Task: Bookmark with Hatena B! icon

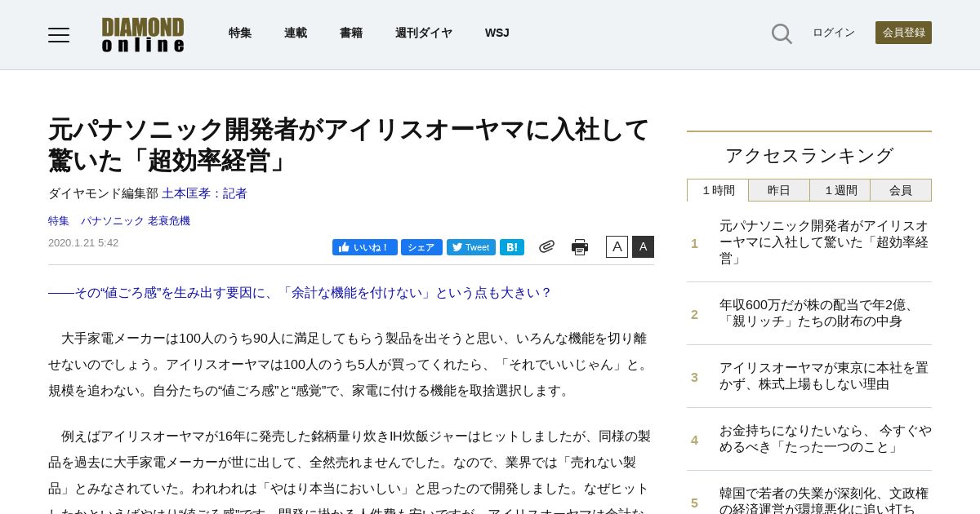Action: pos(512,247)
